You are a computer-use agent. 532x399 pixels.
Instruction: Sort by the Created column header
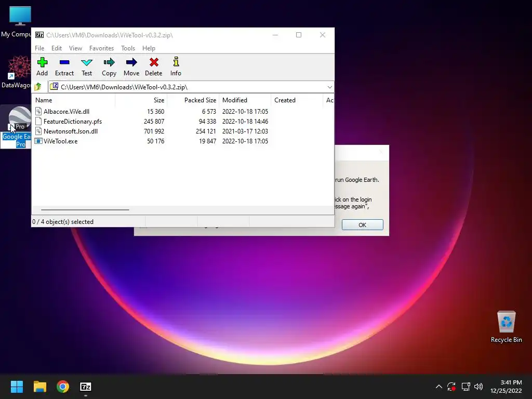297,100
